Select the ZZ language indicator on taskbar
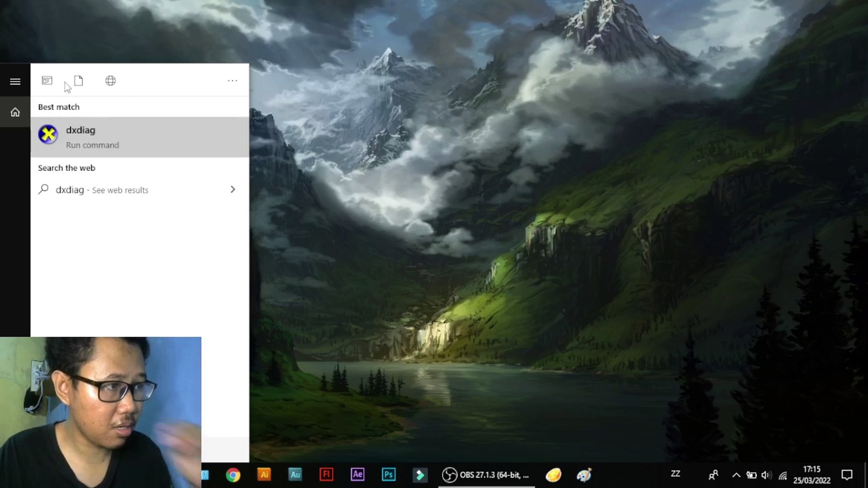Screen dimensions: 868x488 pos(676,474)
